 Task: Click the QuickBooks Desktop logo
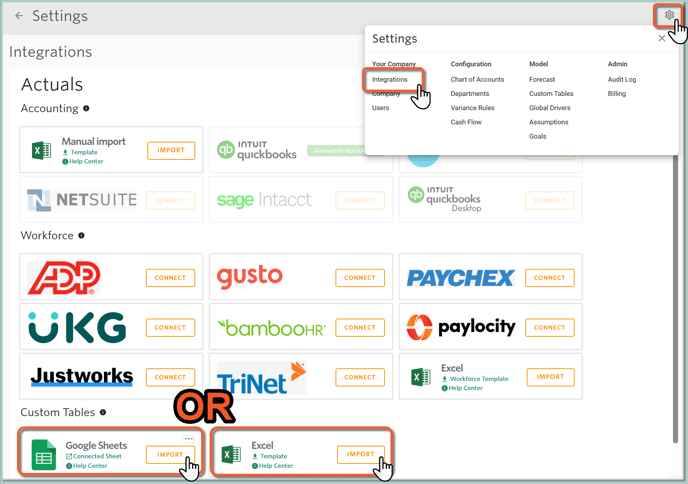(x=444, y=199)
